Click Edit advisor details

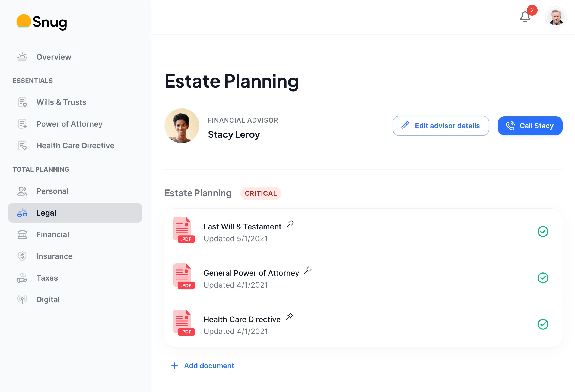pyautogui.click(x=441, y=126)
